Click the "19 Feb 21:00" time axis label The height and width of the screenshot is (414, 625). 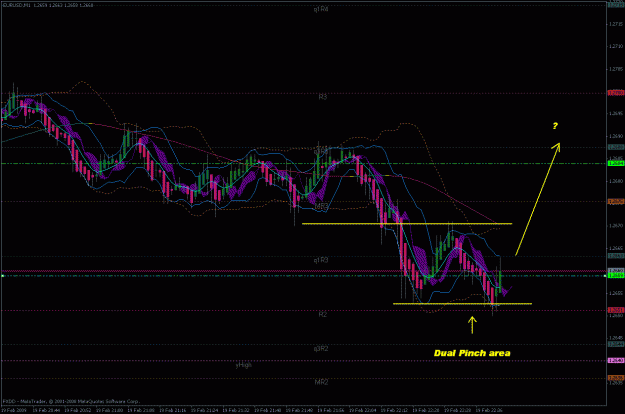coord(109,410)
